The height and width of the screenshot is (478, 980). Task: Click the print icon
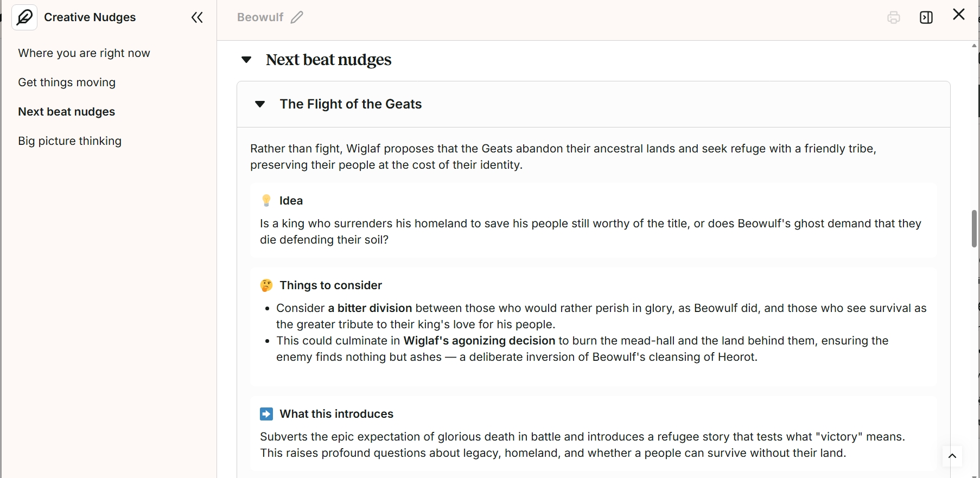pos(894,18)
